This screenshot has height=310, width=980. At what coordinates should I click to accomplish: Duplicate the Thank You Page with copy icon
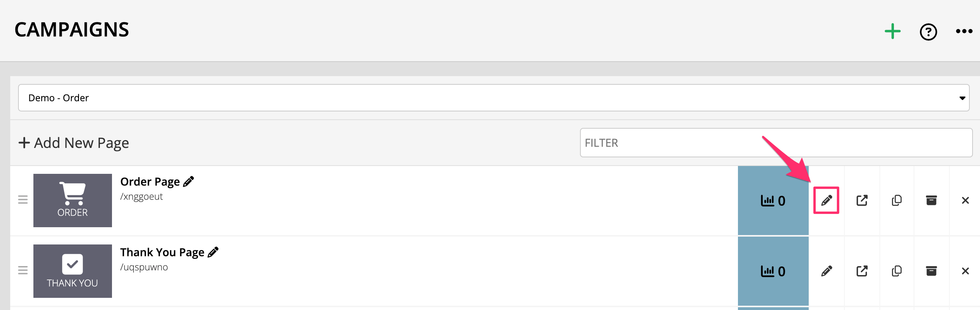click(897, 271)
